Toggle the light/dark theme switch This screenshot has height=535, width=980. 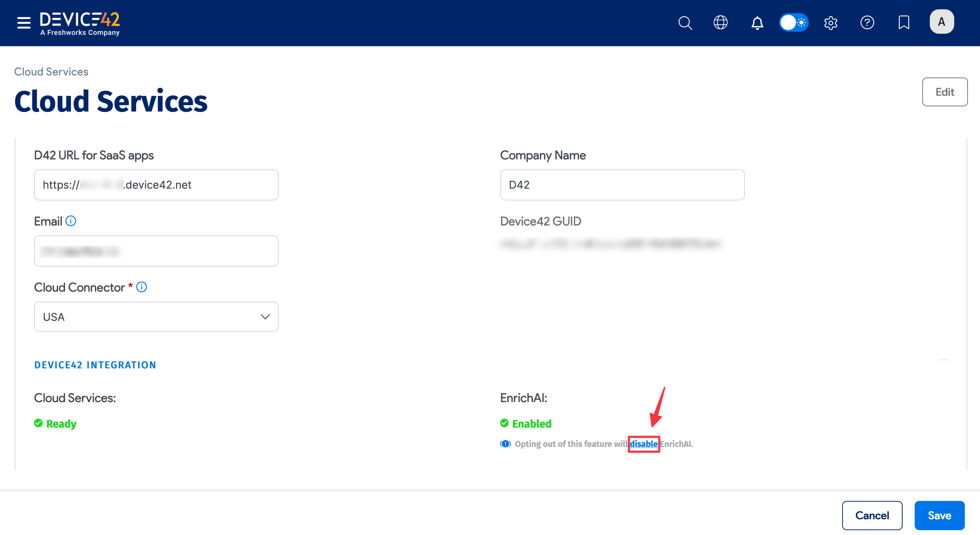pyautogui.click(x=794, y=22)
